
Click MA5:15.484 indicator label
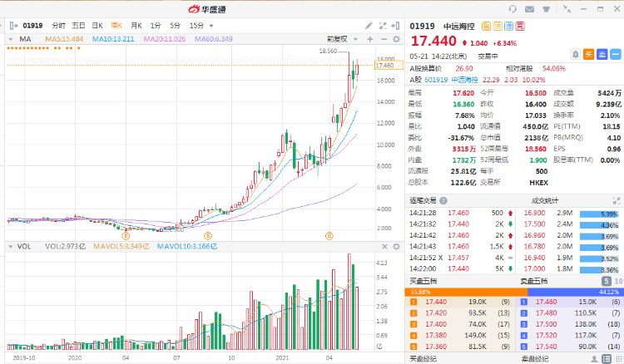tap(64, 39)
